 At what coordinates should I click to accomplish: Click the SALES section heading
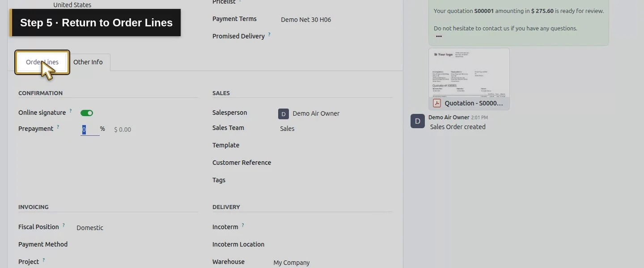(221, 93)
